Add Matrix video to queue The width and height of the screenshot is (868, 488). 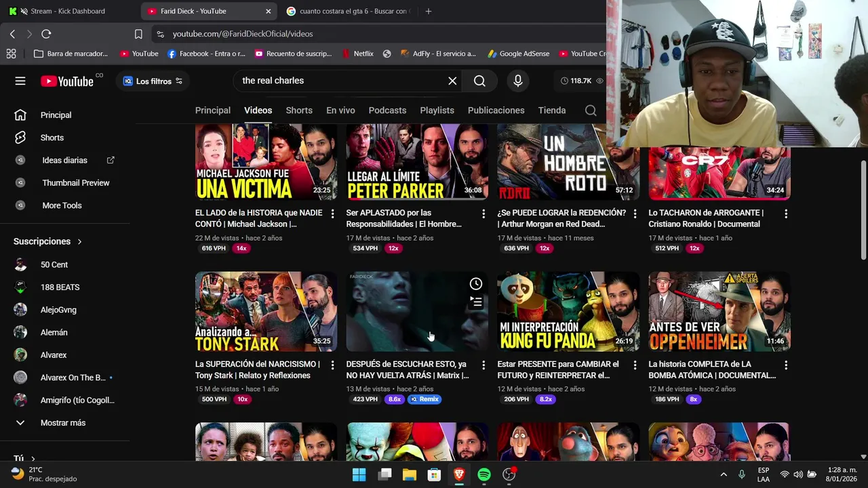click(476, 303)
